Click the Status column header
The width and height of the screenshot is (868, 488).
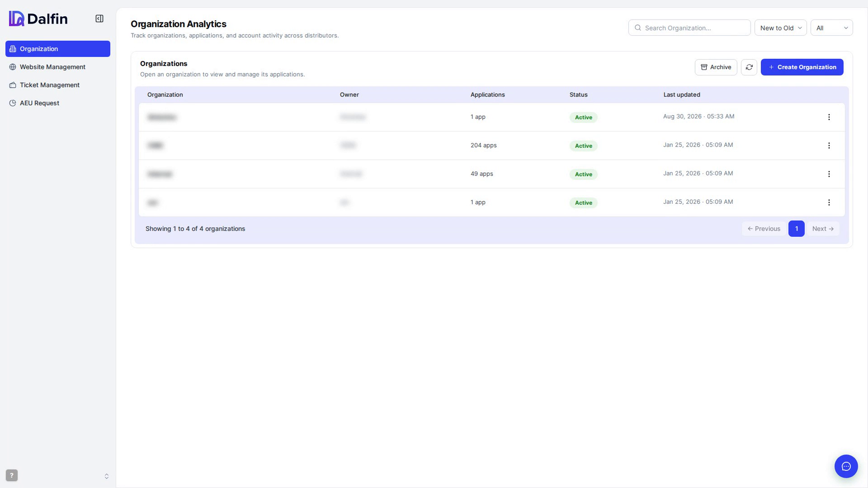pos(579,94)
